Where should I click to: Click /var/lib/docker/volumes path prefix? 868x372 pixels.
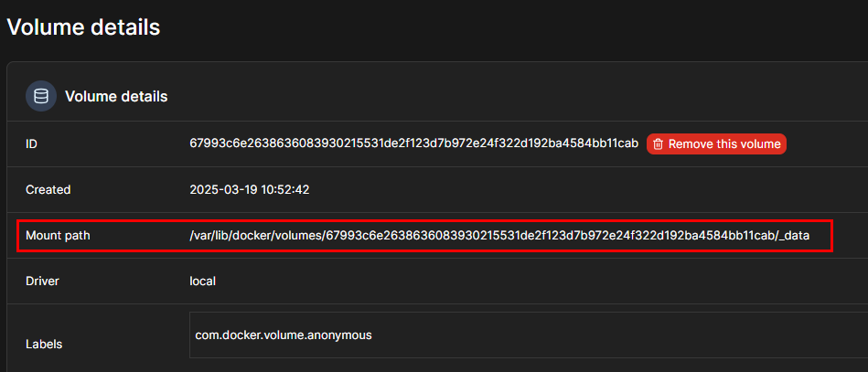[x=256, y=236]
